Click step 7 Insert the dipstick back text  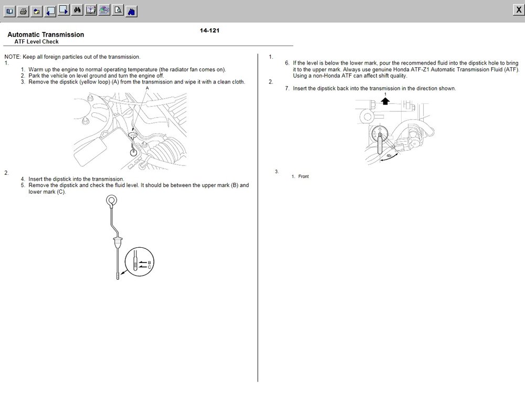click(x=374, y=88)
